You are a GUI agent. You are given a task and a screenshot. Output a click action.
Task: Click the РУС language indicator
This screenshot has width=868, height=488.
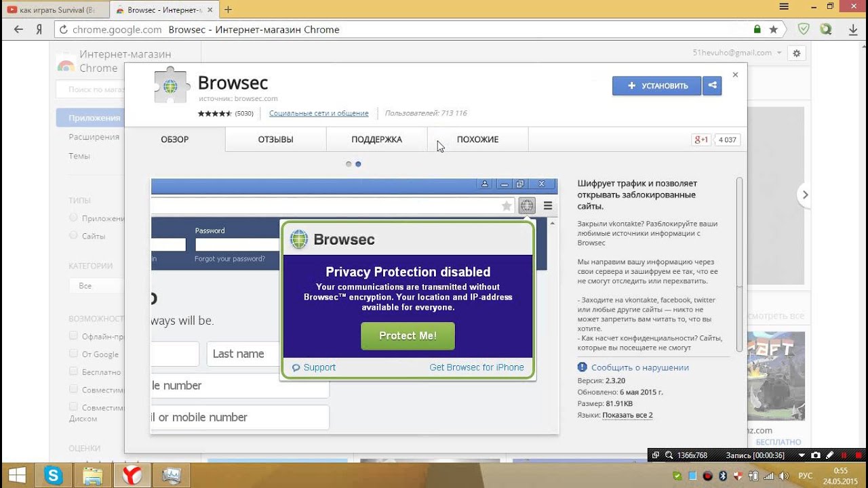[806, 476]
